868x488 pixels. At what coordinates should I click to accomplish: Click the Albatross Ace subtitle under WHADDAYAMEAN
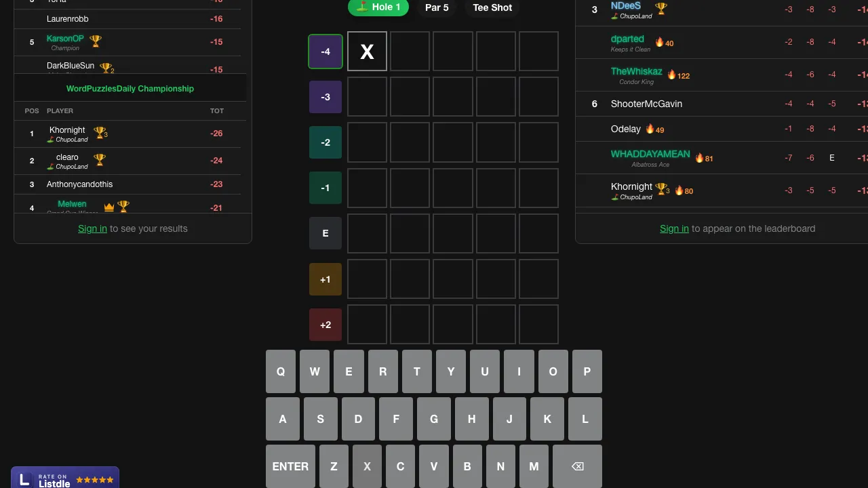tap(650, 165)
